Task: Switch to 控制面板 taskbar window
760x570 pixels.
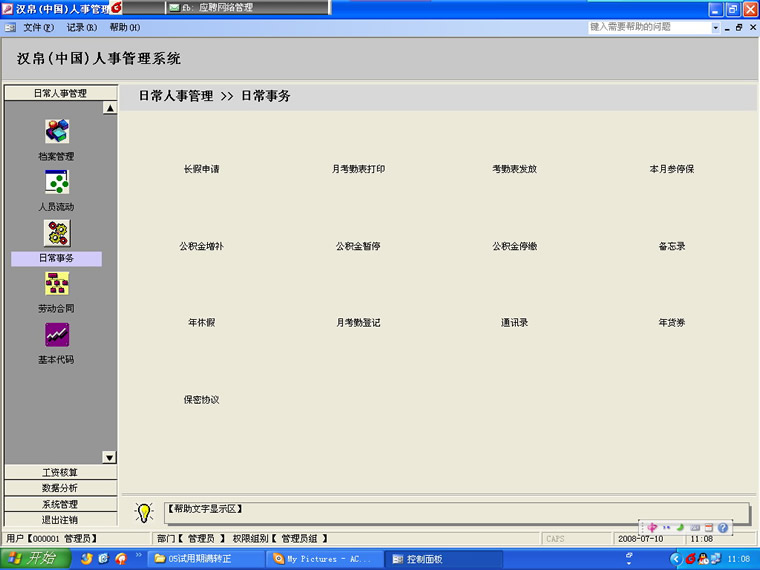Action: (x=443, y=559)
